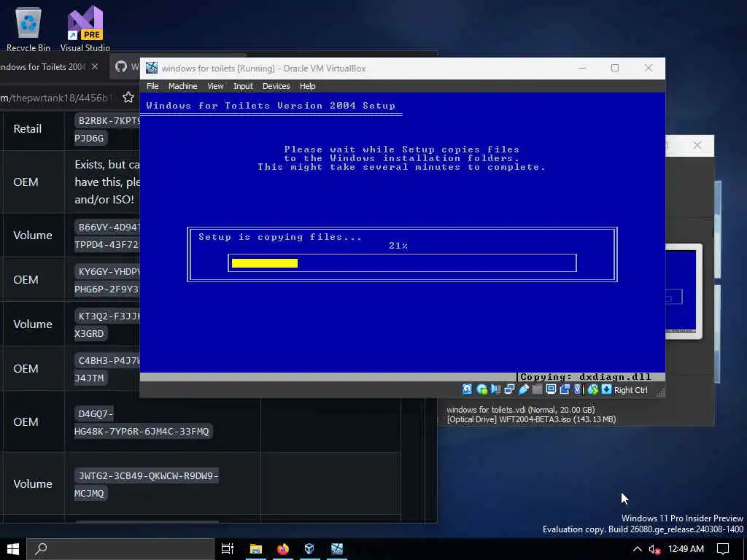Open the Help menu in VirtualBox

(307, 86)
